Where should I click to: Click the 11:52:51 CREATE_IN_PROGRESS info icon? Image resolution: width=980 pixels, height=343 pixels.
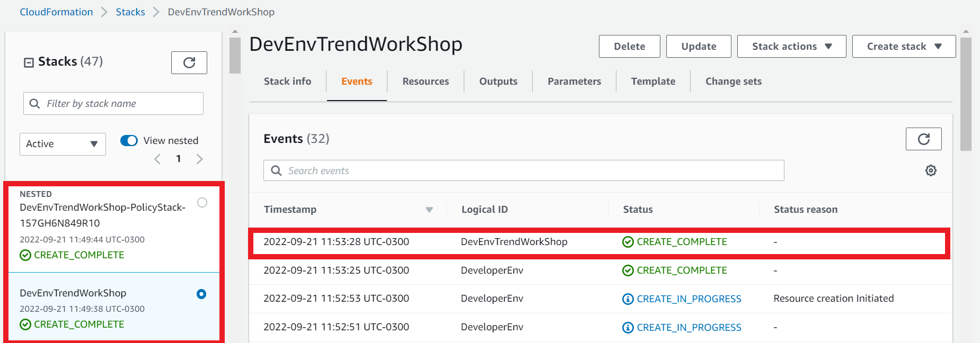click(628, 328)
